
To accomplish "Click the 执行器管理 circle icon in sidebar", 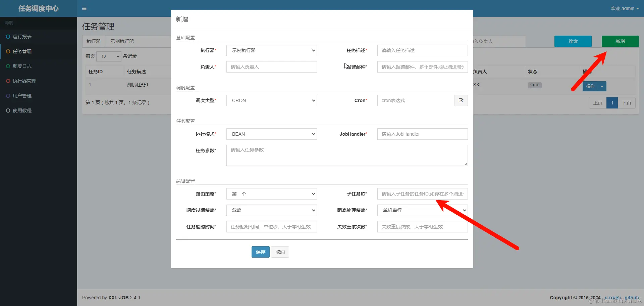I will click(8, 81).
